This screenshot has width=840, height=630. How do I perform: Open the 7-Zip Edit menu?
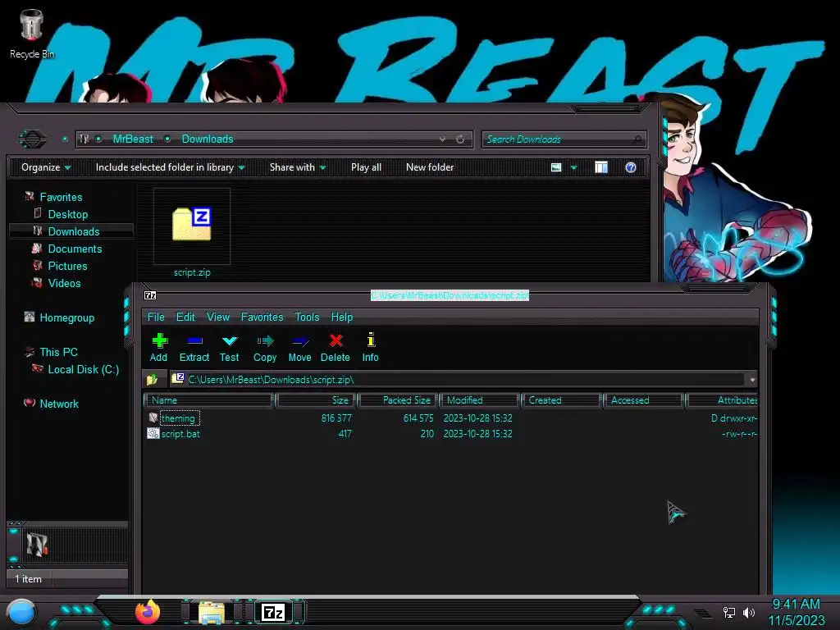185,317
